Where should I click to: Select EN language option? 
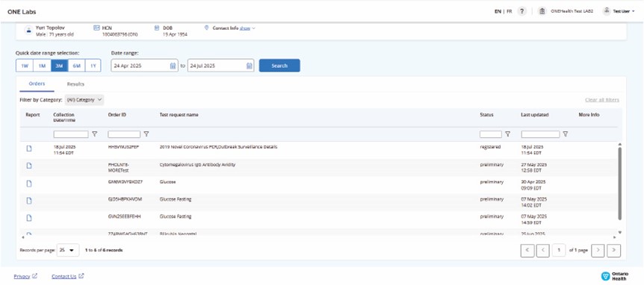point(498,11)
